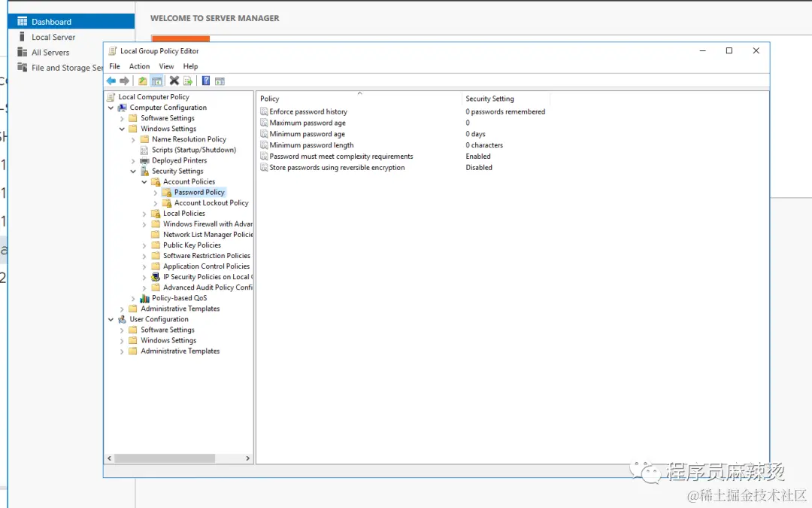Click the Back arrow toolbar icon
Viewport: 812px width, 508px height.
tap(111, 81)
